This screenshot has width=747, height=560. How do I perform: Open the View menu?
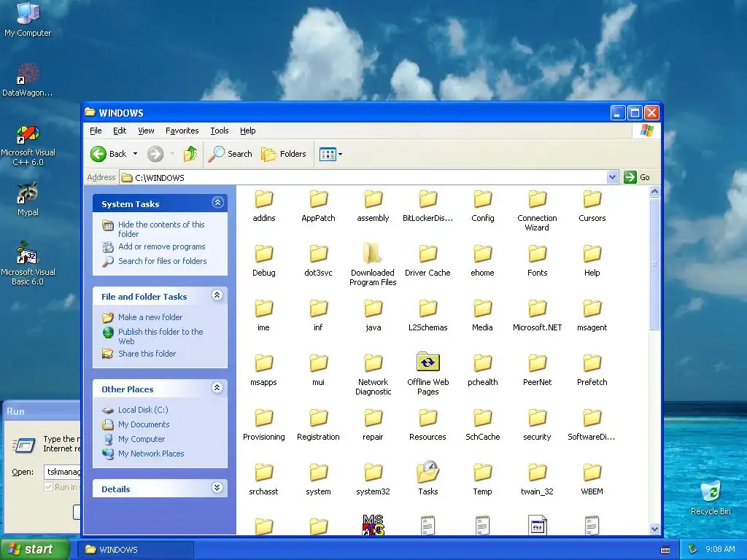click(x=146, y=131)
